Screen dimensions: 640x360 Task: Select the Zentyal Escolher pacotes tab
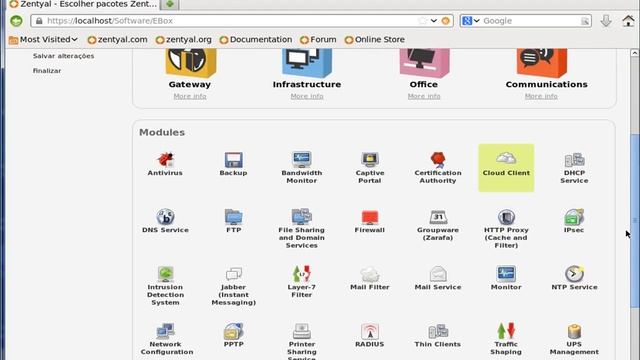coord(83,4)
